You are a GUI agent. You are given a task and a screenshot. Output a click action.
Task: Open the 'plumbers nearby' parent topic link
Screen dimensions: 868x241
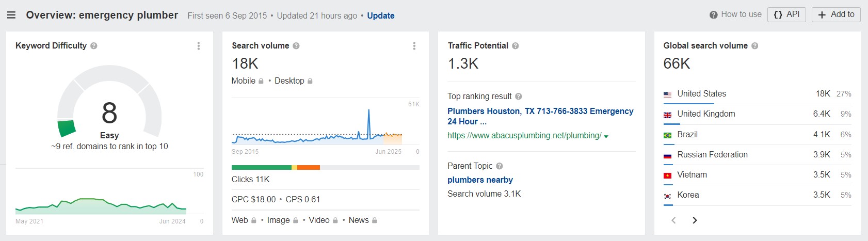click(x=480, y=180)
